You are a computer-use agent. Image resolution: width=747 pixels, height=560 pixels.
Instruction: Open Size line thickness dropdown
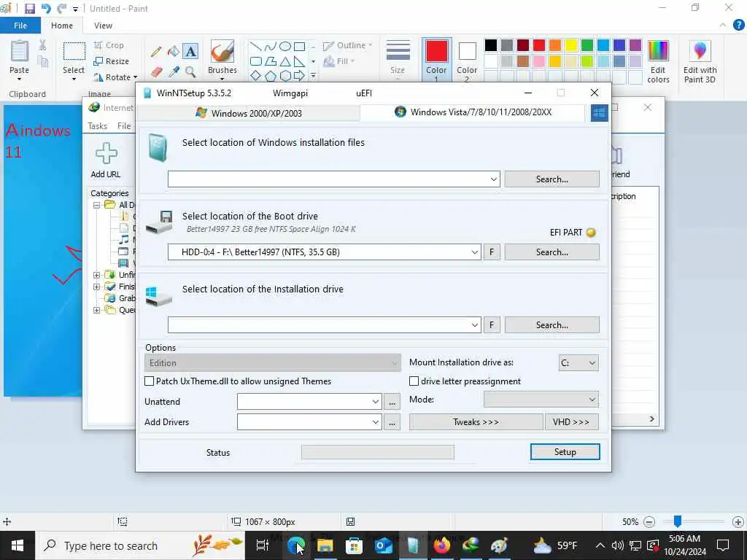click(x=398, y=58)
